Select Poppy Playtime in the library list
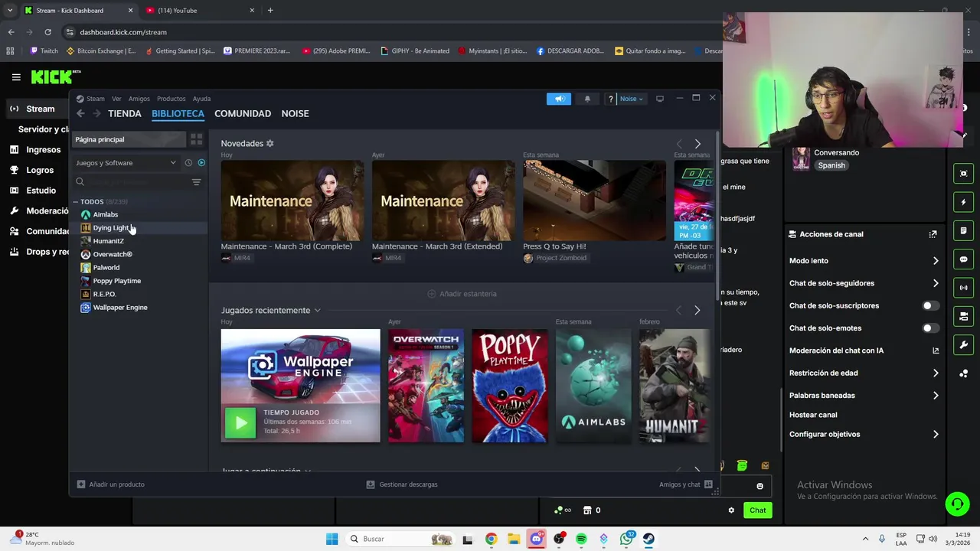 coord(116,281)
